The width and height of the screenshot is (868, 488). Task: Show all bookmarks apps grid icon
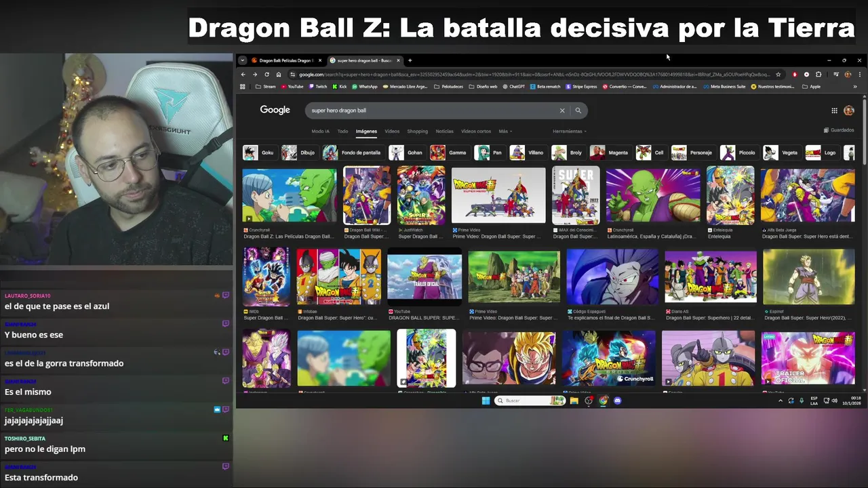[x=242, y=87]
